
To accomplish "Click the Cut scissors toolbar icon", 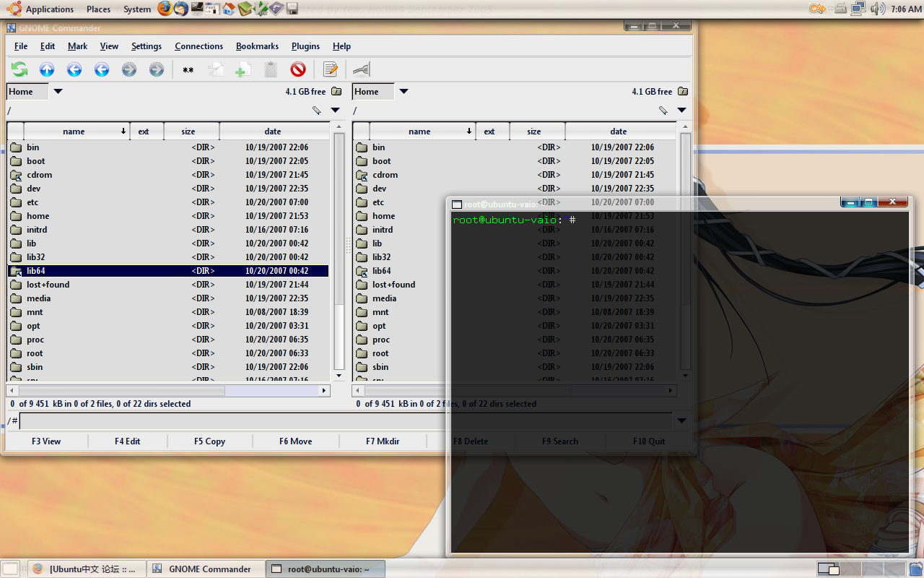I will [x=215, y=69].
